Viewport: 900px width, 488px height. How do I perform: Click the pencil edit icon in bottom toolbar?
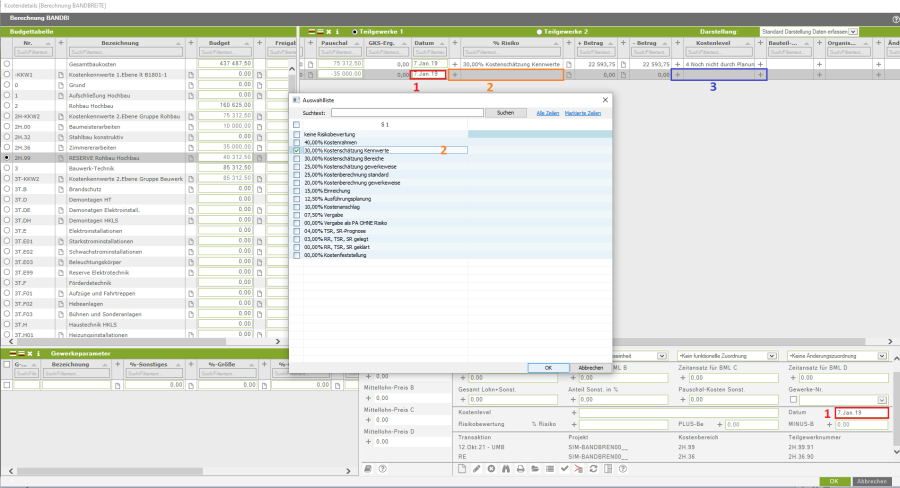[477, 469]
